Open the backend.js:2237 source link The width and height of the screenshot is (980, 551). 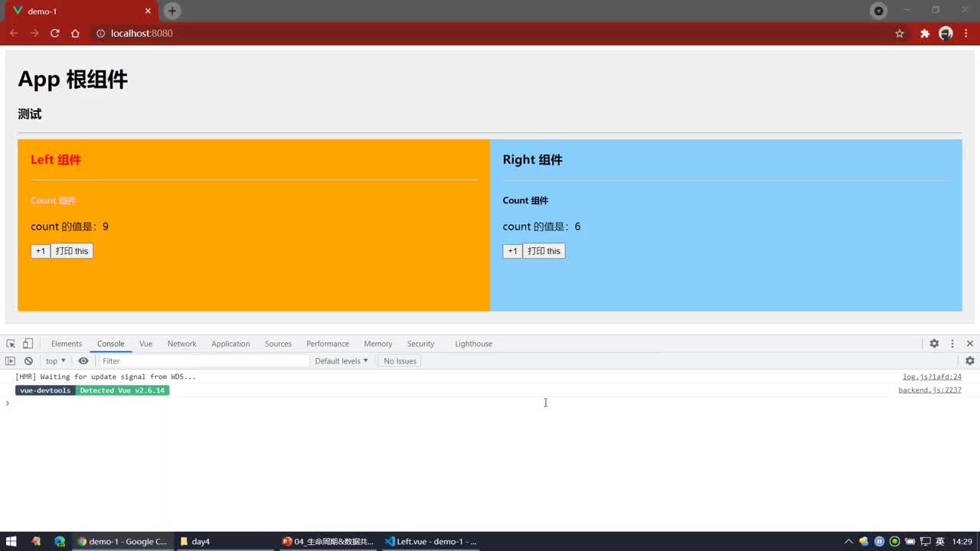[x=929, y=390]
